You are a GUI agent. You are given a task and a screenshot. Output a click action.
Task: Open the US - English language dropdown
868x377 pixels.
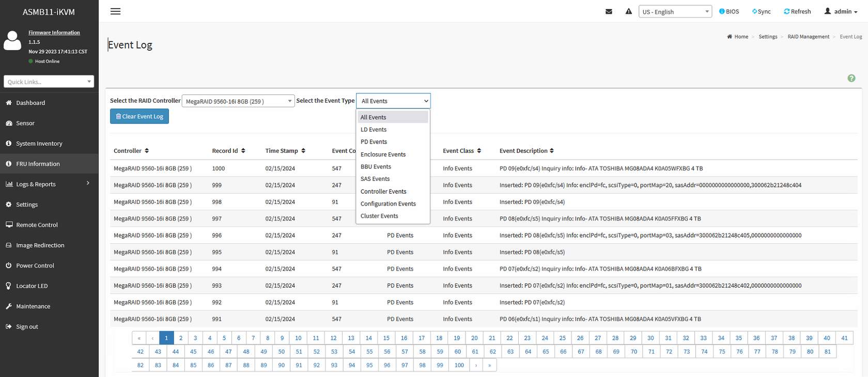pos(675,12)
